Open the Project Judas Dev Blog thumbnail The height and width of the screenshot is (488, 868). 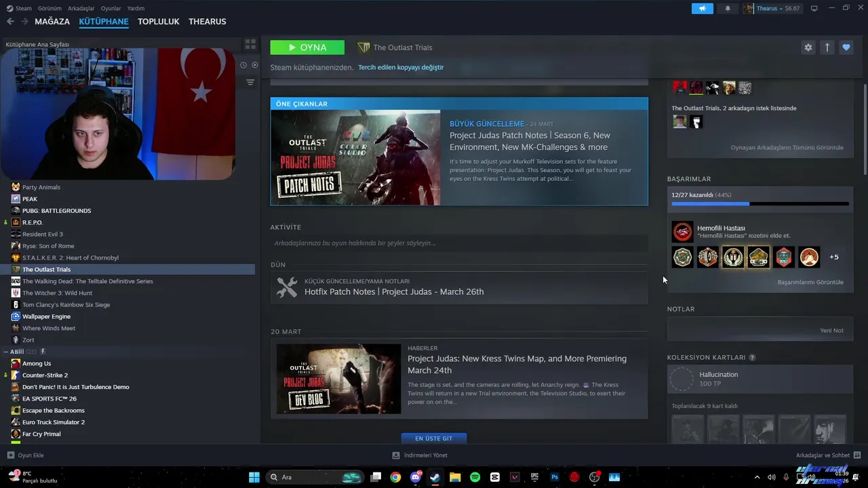(x=338, y=379)
